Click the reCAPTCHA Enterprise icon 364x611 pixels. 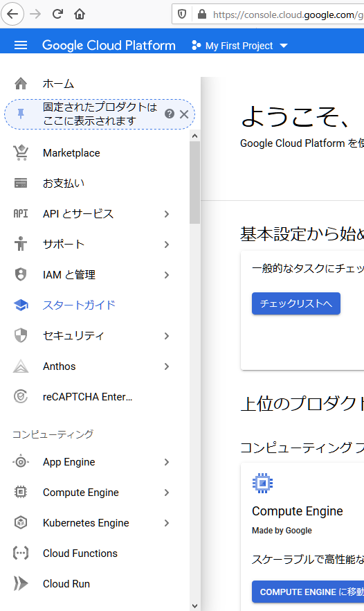click(21, 397)
